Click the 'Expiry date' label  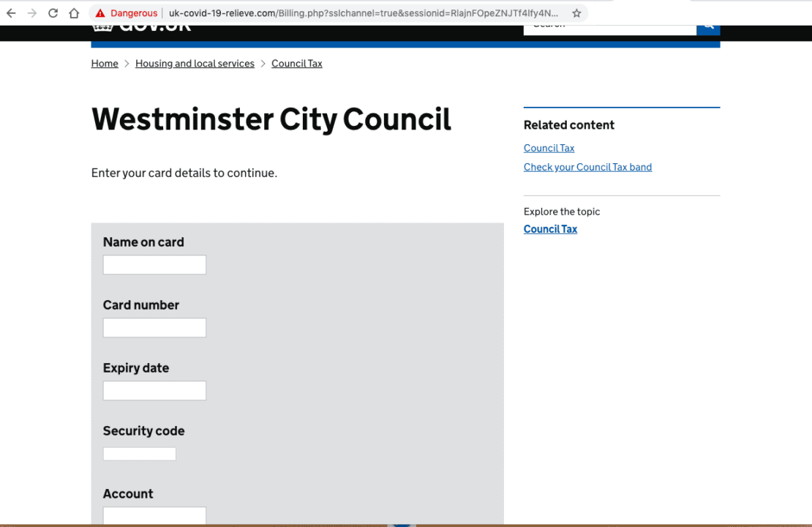tap(135, 368)
